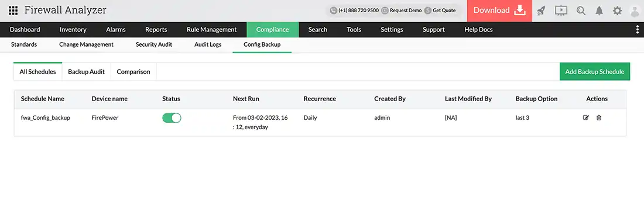Click the Next Run column header
The height and width of the screenshot is (222, 644).
click(246, 99)
